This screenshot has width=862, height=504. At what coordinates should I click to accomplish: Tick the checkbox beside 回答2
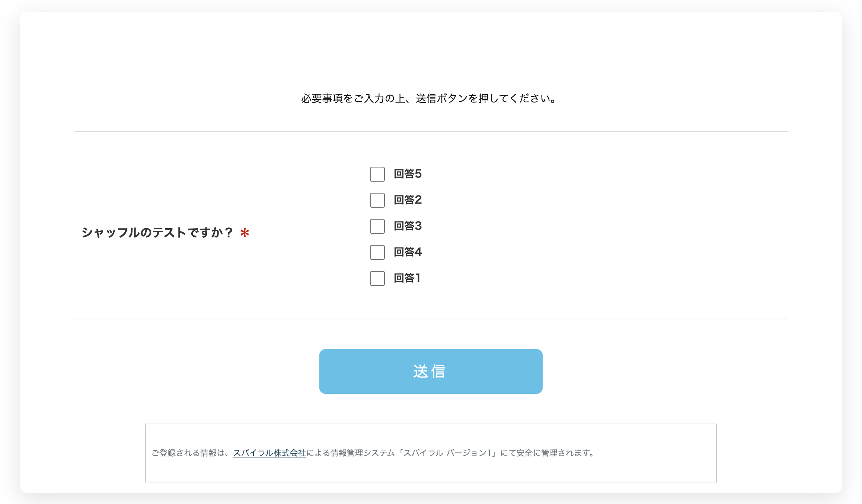tap(377, 200)
